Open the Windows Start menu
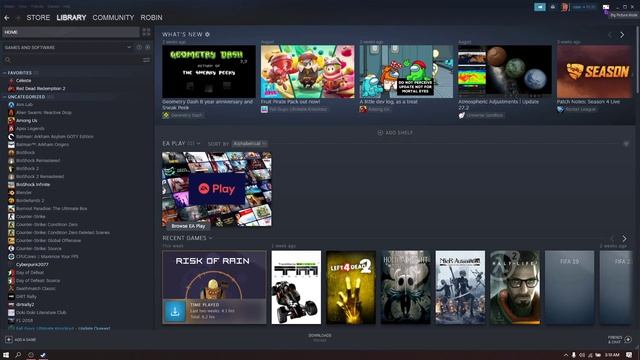Screen dimensions: 640x360 click(x=6, y=355)
